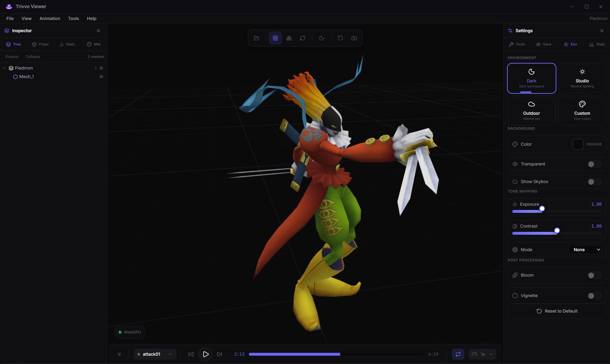Open the Stats panel in Settings
This screenshot has width=610, height=364.
pos(597,44)
